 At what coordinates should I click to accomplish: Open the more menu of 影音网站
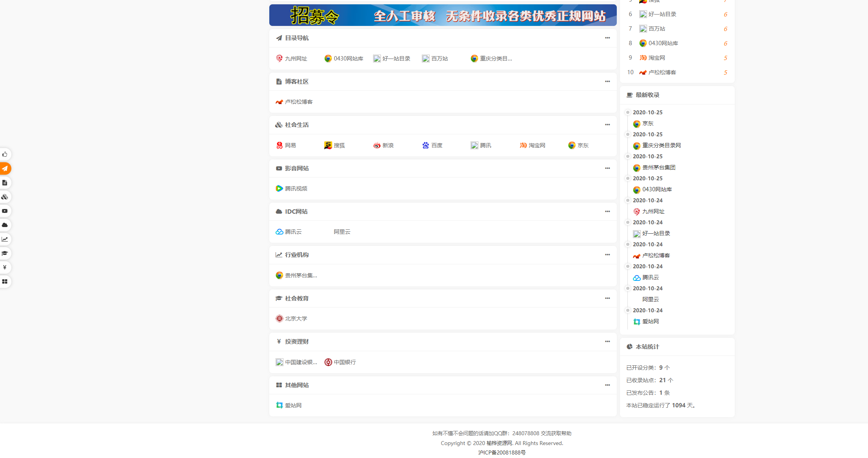607,168
